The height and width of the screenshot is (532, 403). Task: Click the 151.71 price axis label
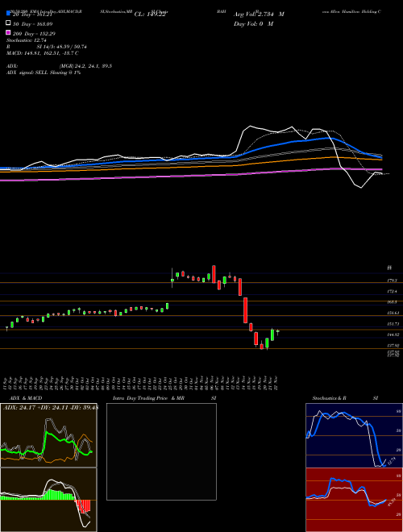pyautogui.click(x=393, y=324)
